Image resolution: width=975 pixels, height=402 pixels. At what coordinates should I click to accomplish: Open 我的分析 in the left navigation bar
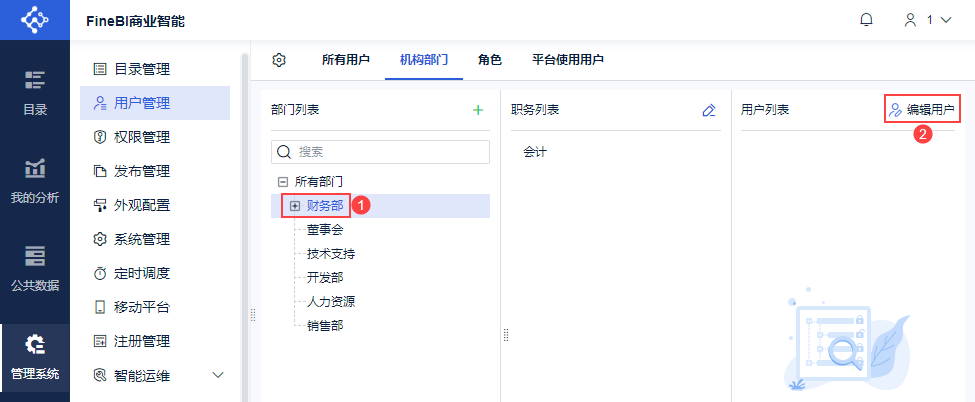pyautogui.click(x=35, y=180)
